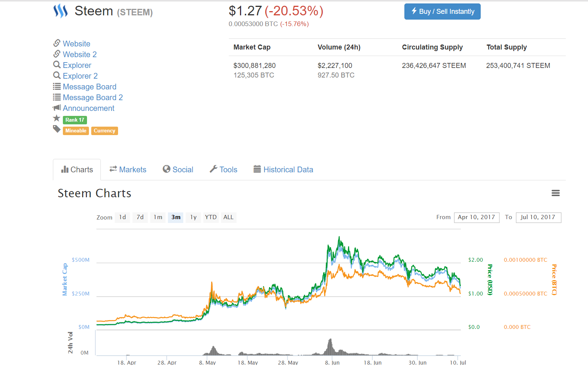Image resolution: width=588 pixels, height=383 pixels.
Task: Click the 927.50 BTC volume text
Action: click(336, 75)
